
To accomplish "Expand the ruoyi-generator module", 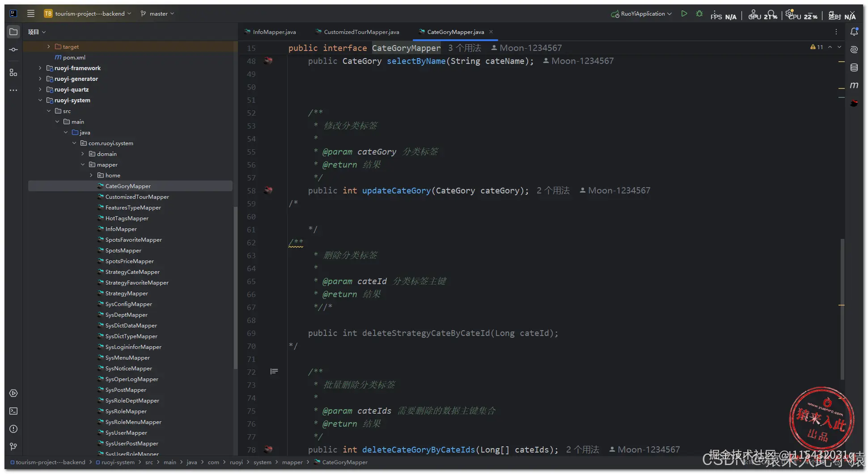I will point(40,79).
